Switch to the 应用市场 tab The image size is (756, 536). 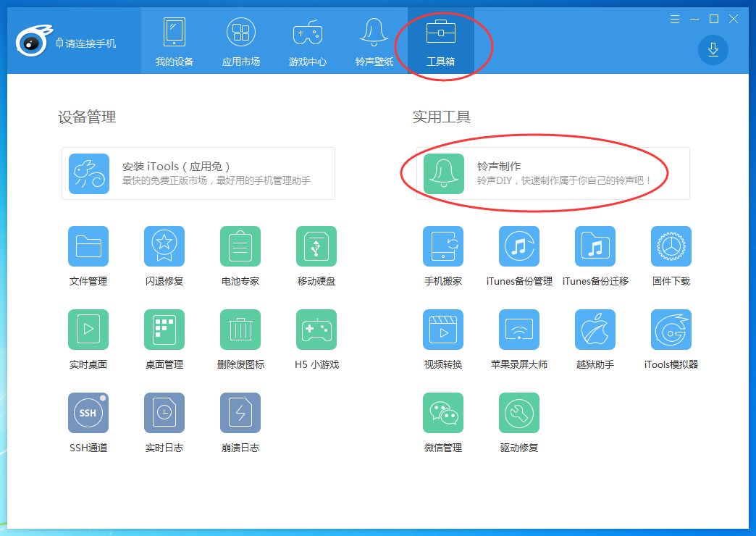[x=240, y=40]
